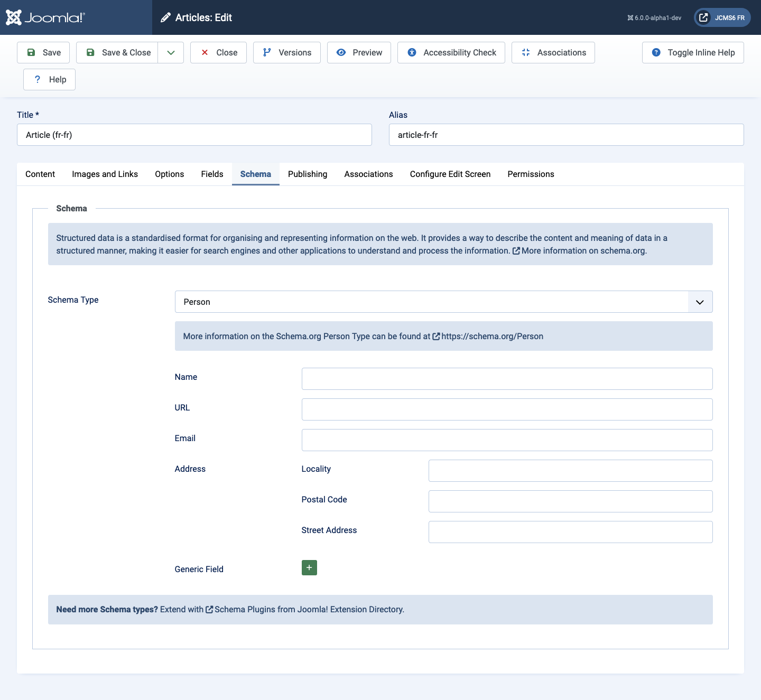761x700 pixels.
Task: Click the green plus Generic Field button
Action: (309, 567)
